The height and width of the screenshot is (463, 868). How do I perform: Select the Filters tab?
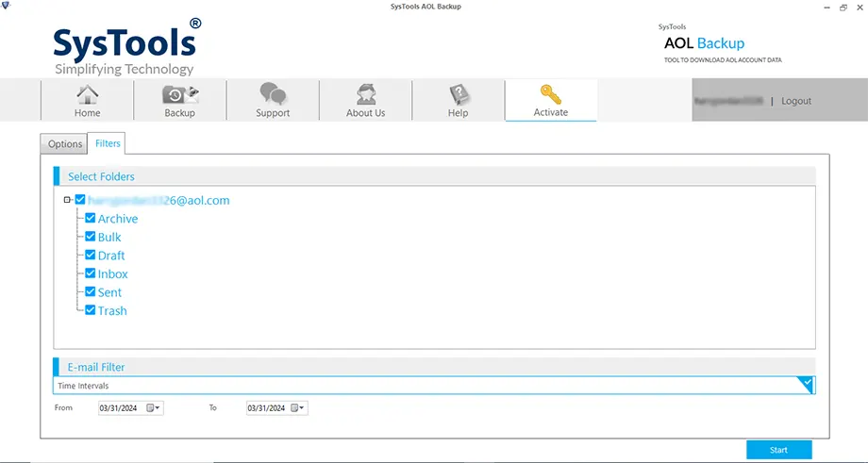coord(108,143)
